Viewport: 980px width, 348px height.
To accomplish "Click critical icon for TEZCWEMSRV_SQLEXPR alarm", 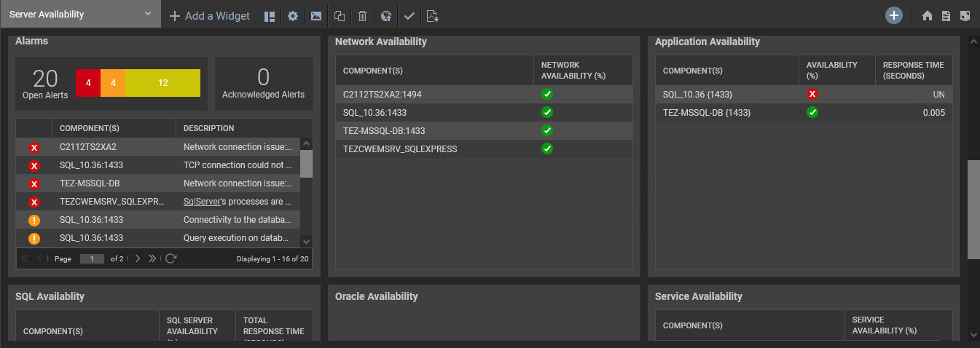I will 34,202.
